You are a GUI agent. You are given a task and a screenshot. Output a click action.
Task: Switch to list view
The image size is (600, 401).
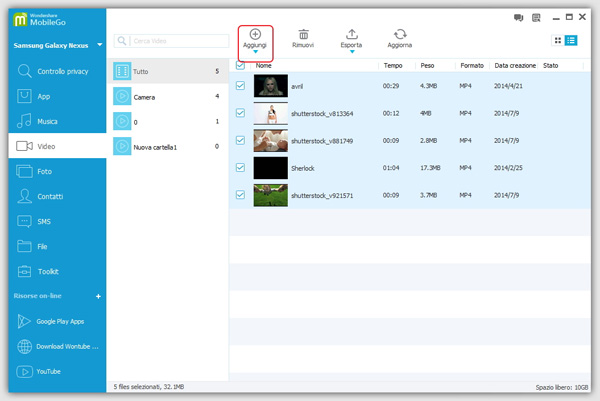[x=571, y=40]
